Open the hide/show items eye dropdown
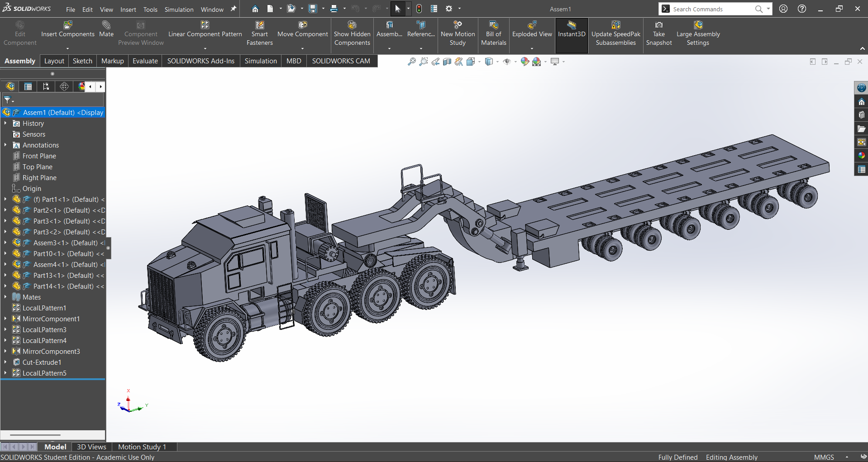 click(x=507, y=62)
